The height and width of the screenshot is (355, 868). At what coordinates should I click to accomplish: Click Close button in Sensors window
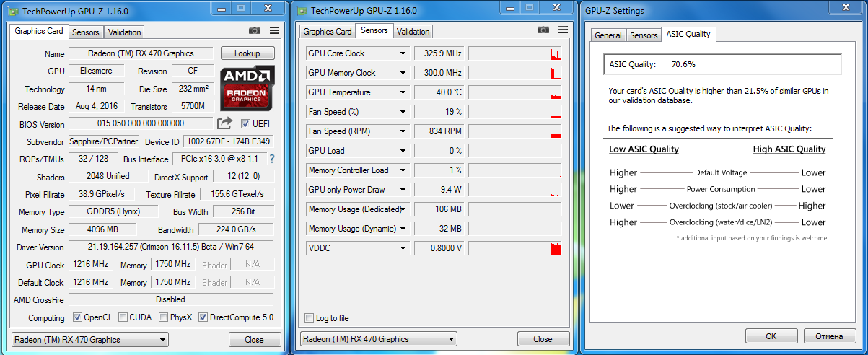click(x=543, y=339)
